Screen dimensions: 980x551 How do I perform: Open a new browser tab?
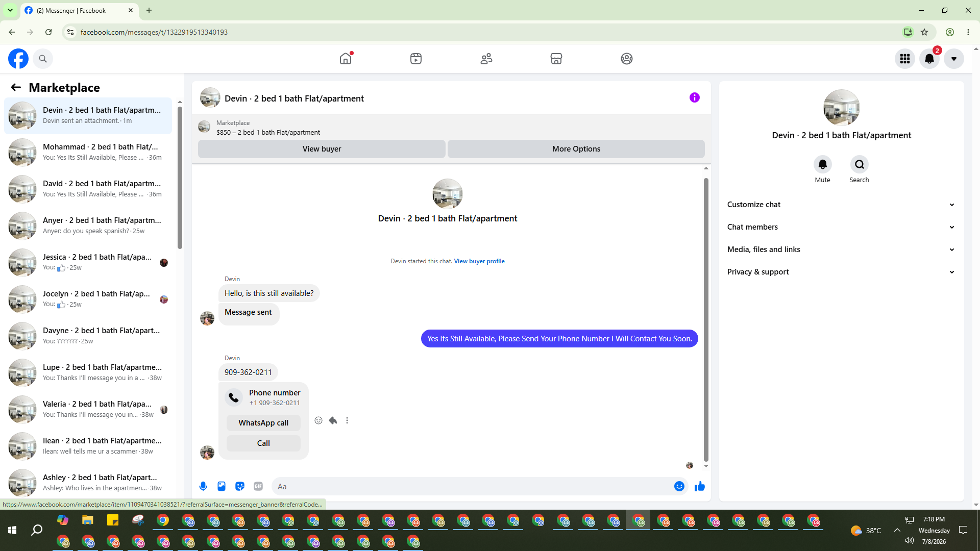149,10
